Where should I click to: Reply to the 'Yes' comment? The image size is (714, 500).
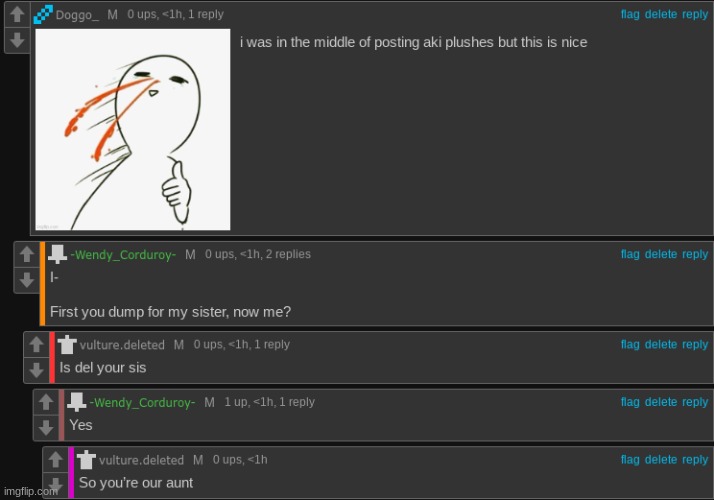pyautogui.click(x=695, y=402)
